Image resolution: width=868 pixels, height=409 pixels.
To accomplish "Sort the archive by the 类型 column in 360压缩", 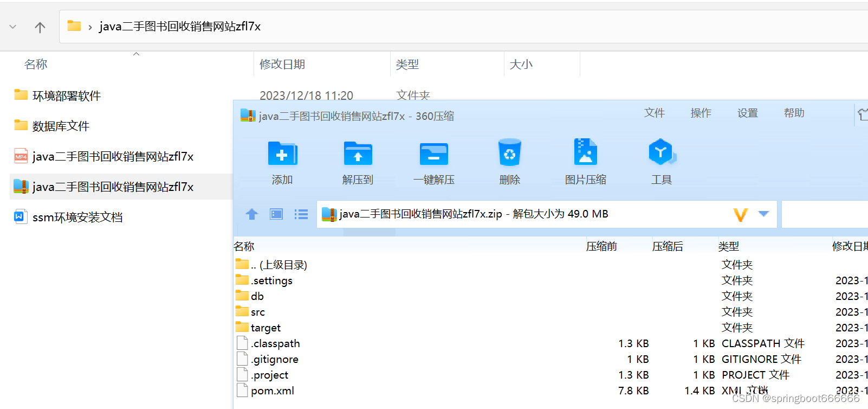I will [729, 246].
